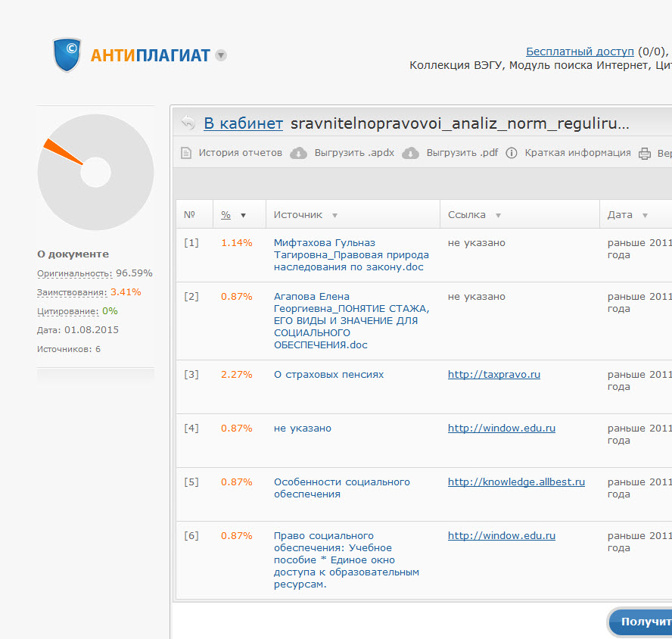The width and height of the screenshot is (672, 639).
Task: Click the cloud icon for Выгрузить .apdx
Action: (x=298, y=153)
